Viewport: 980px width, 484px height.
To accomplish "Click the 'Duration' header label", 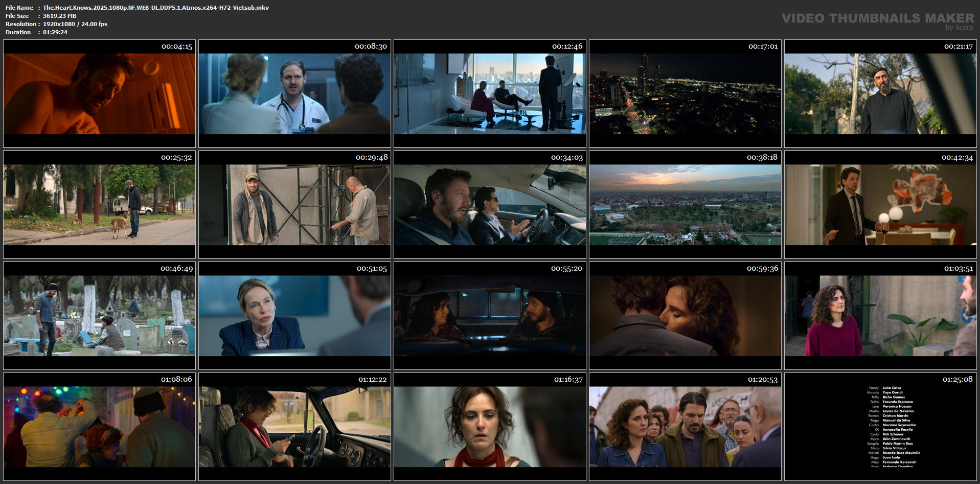I will 18,32.
